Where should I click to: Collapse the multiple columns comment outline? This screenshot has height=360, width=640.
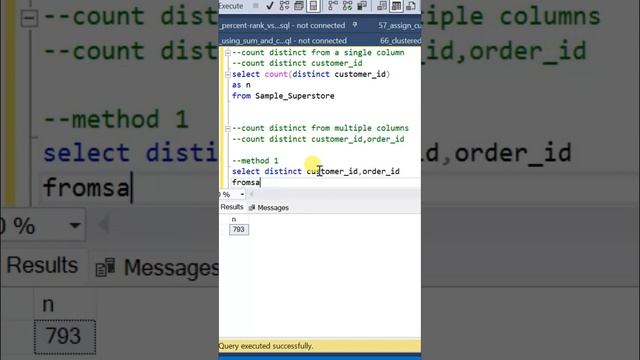[228, 129]
